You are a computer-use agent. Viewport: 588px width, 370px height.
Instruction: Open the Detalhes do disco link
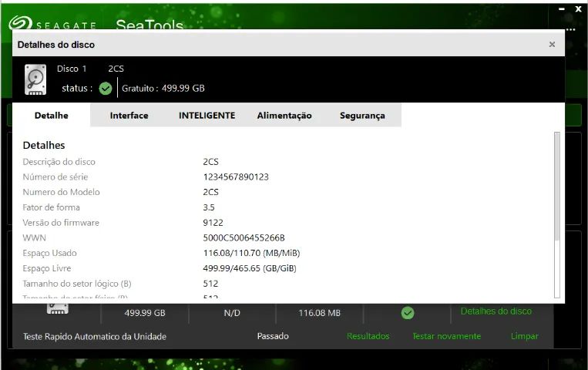pyautogui.click(x=496, y=311)
